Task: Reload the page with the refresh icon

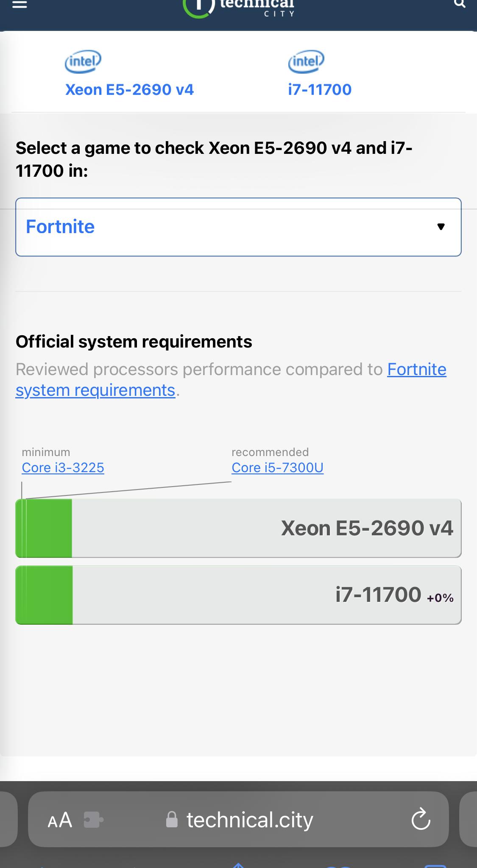Action: point(421,819)
